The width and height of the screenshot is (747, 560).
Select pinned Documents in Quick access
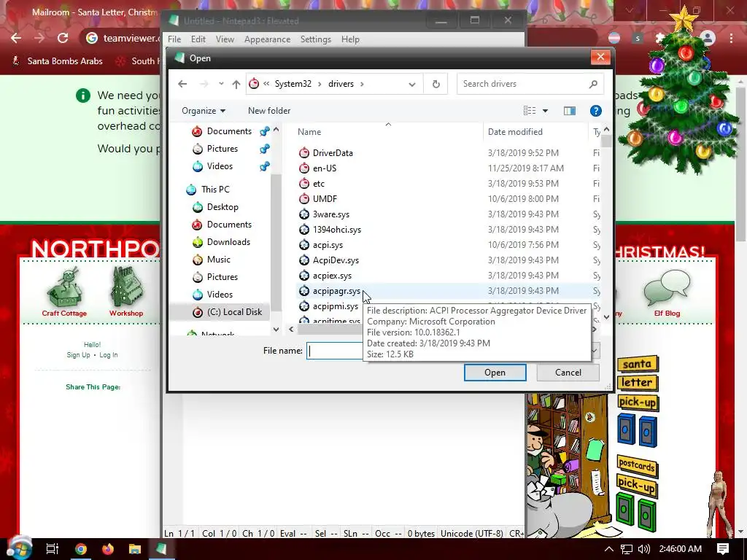pyautogui.click(x=228, y=131)
